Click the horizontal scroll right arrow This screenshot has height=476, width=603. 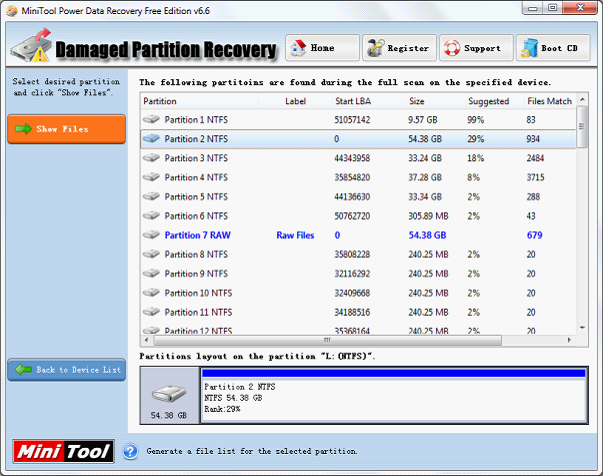(570, 340)
